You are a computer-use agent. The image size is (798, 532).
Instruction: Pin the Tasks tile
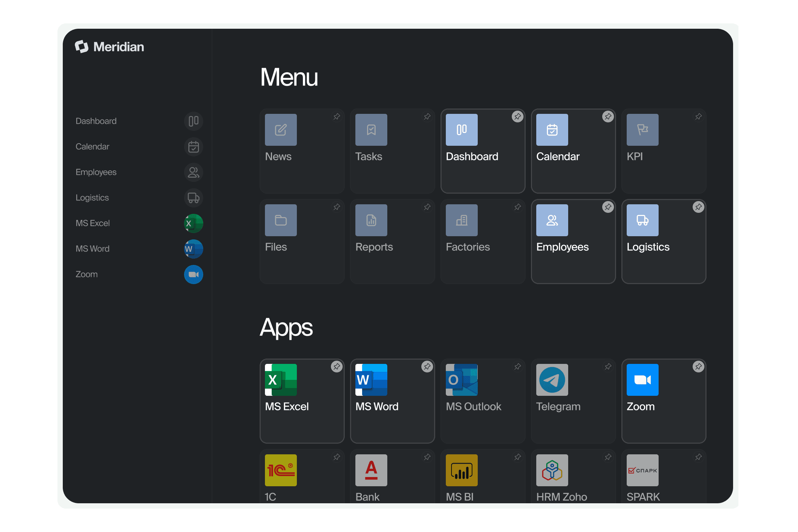click(427, 116)
